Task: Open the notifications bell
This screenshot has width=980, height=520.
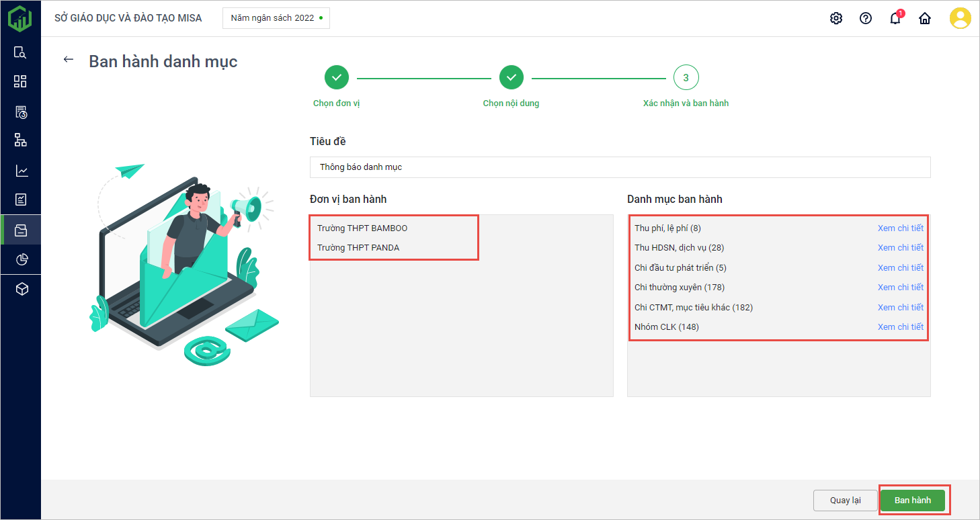Action: click(895, 18)
